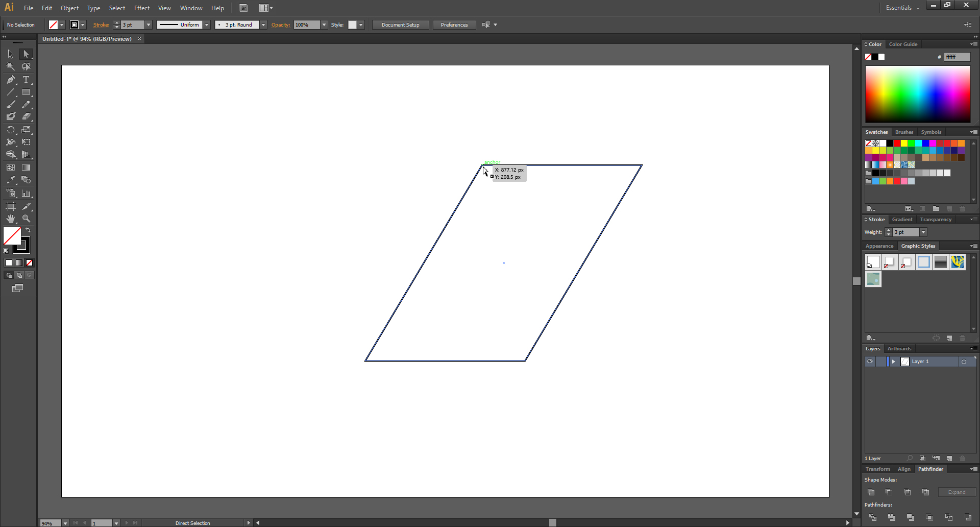Pick the red swatch in Swatches panel
Viewport: 980px width, 527px height.
[x=897, y=143]
